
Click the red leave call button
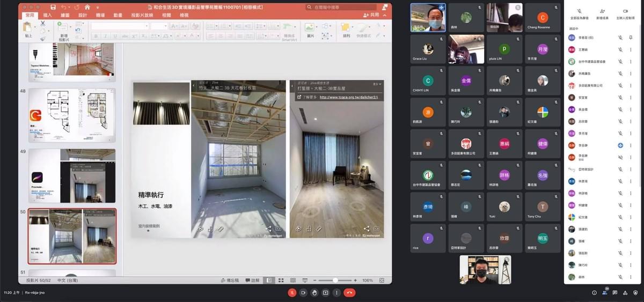(x=349, y=292)
